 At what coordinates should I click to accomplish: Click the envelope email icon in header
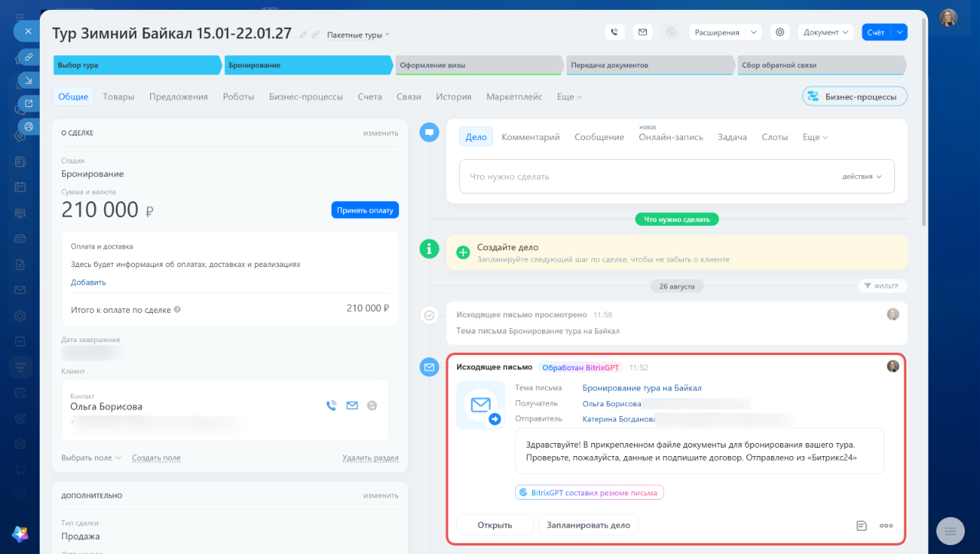pos(642,32)
